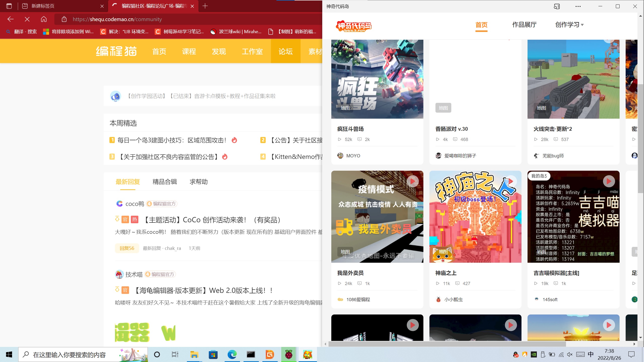Viewport: 644px width, 362px height.
Task: Open the 火线突击·更新*2 cover thumbnail
Action: (x=573, y=79)
